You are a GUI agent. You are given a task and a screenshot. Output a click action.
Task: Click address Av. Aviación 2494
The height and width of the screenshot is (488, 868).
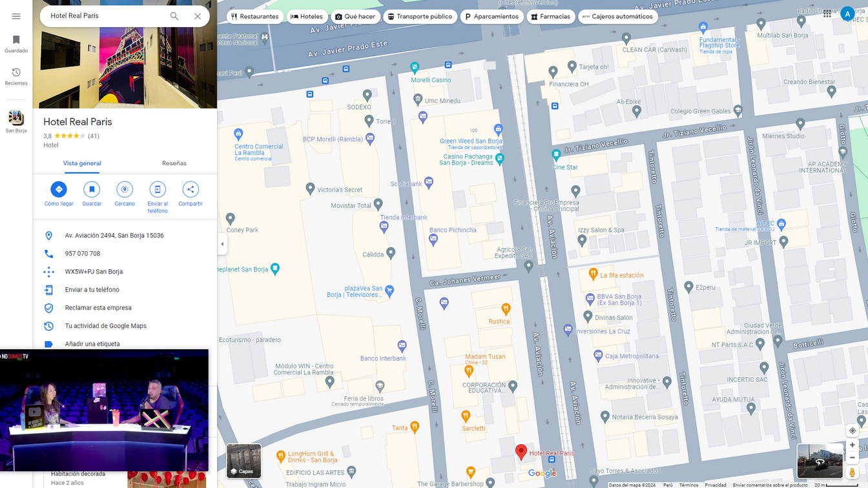click(x=125, y=236)
